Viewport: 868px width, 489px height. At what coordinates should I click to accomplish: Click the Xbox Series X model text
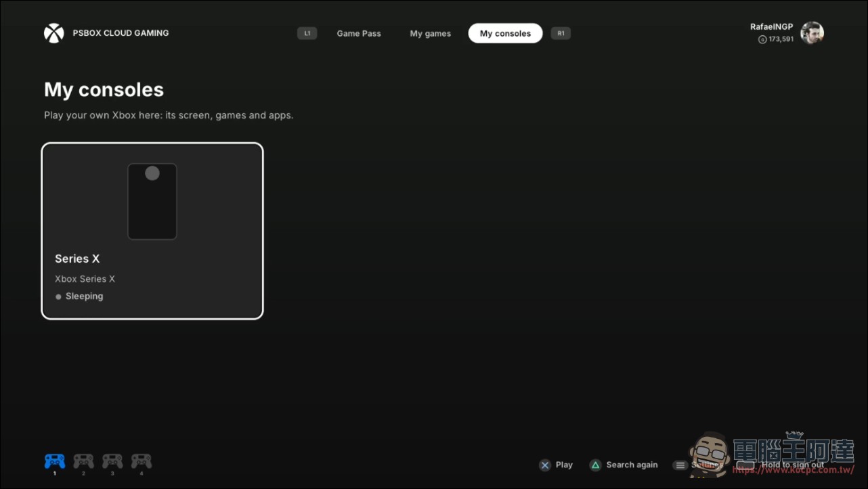85,279
